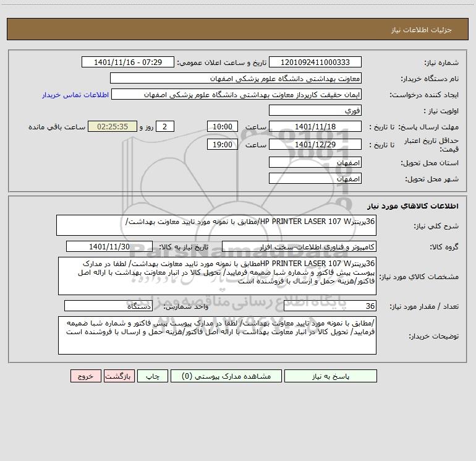
Task: Click response deadline time 10:00
Action: pyautogui.click(x=222, y=126)
